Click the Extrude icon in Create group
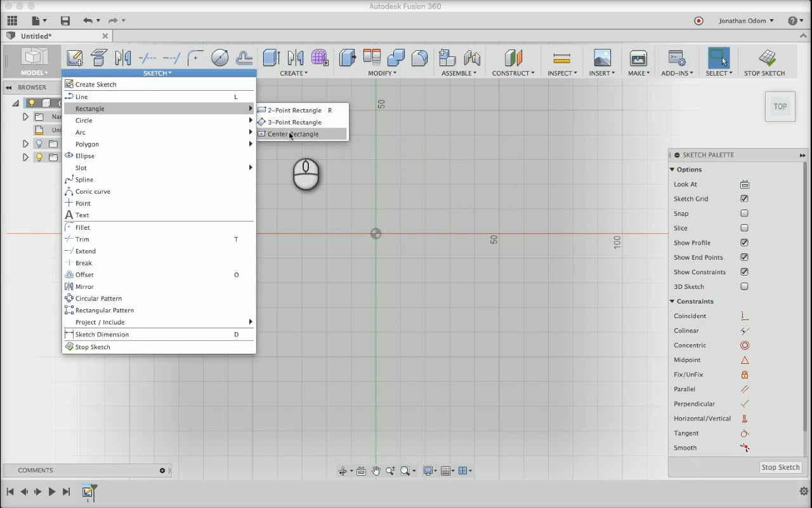Image resolution: width=812 pixels, height=508 pixels. (x=272, y=58)
